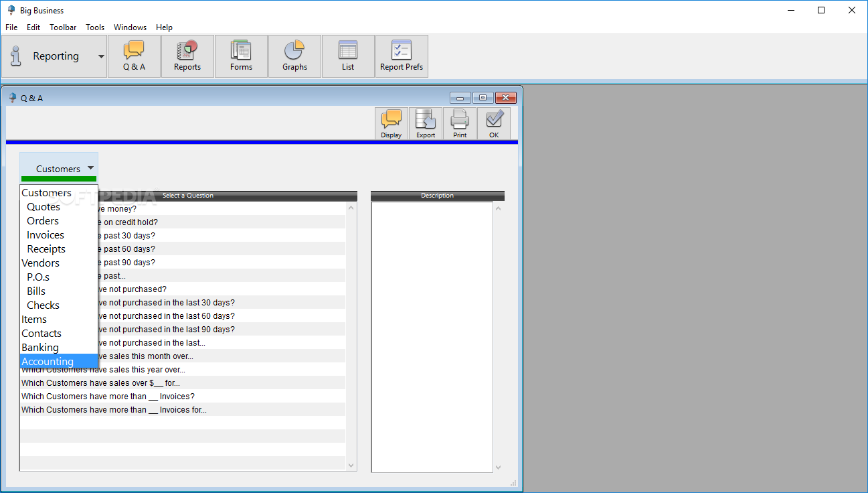Open the Tools menu
Image resolution: width=868 pixels, height=493 pixels.
coord(95,27)
